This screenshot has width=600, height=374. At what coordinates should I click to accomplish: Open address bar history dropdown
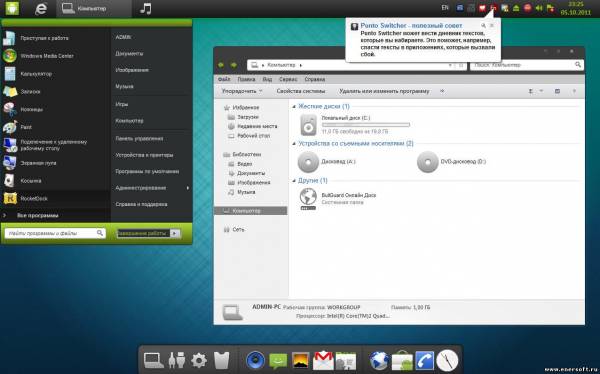click(450, 65)
